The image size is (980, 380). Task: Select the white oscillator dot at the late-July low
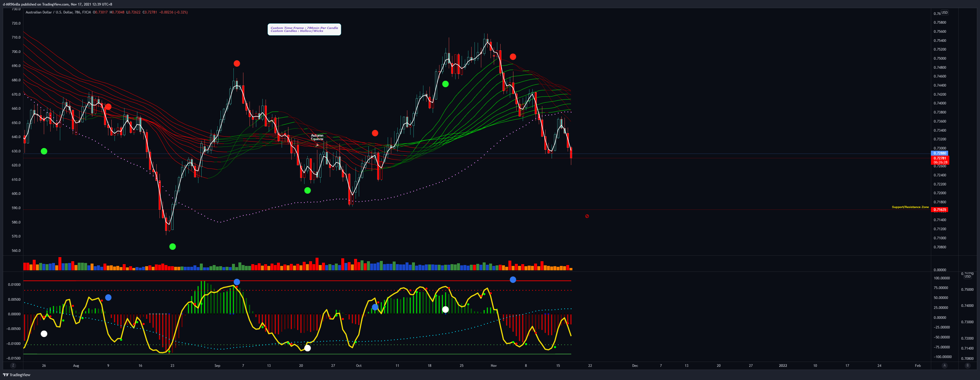44,334
